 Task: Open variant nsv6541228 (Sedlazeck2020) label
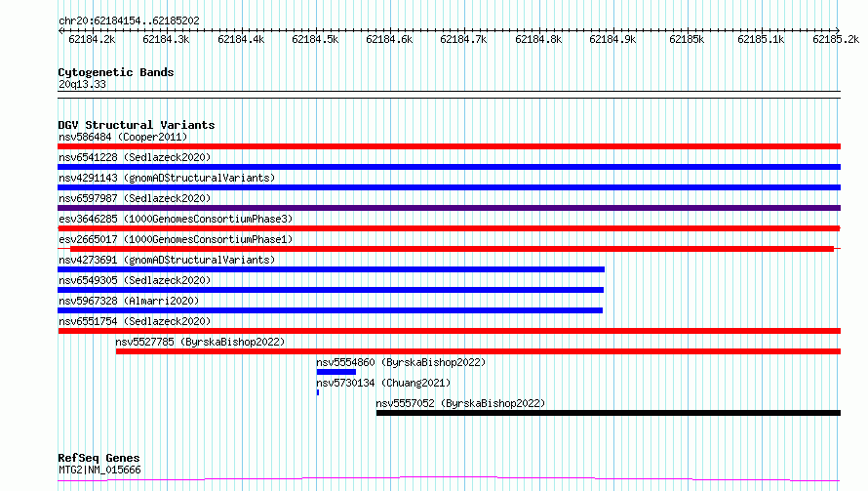coord(135,157)
